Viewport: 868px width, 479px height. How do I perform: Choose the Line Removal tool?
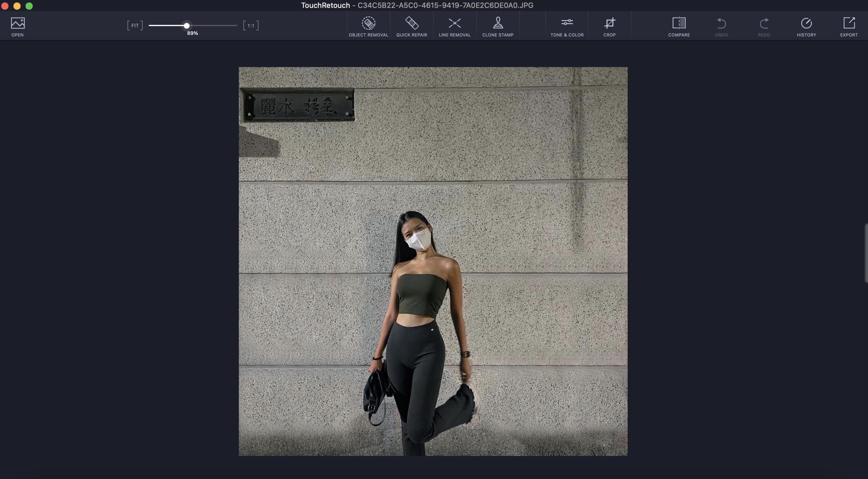point(455,26)
